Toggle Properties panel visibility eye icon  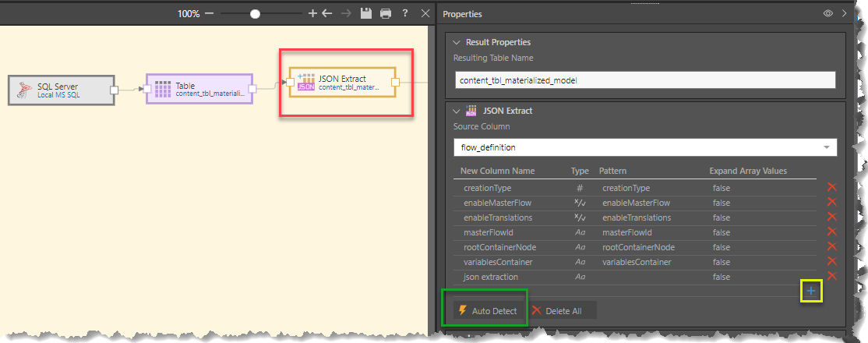click(828, 14)
